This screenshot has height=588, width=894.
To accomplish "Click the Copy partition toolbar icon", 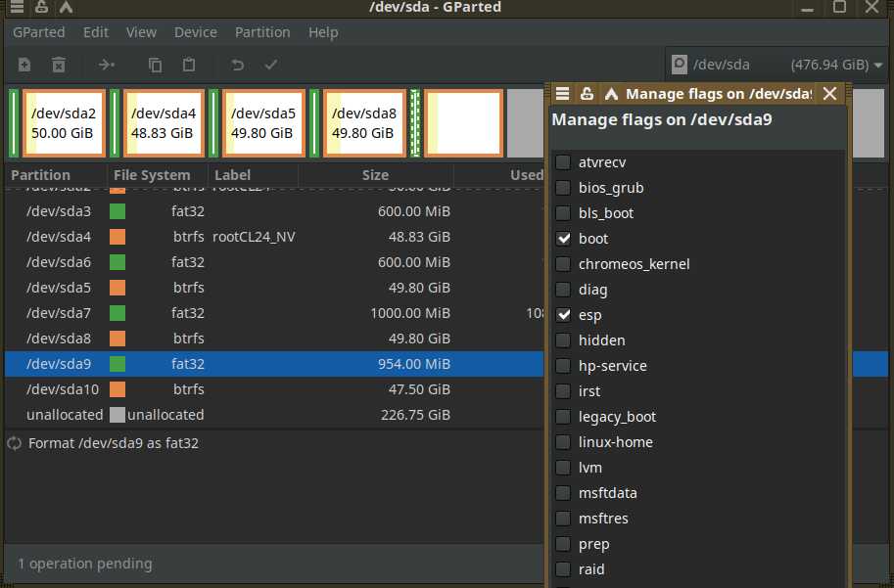I will coord(155,65).
